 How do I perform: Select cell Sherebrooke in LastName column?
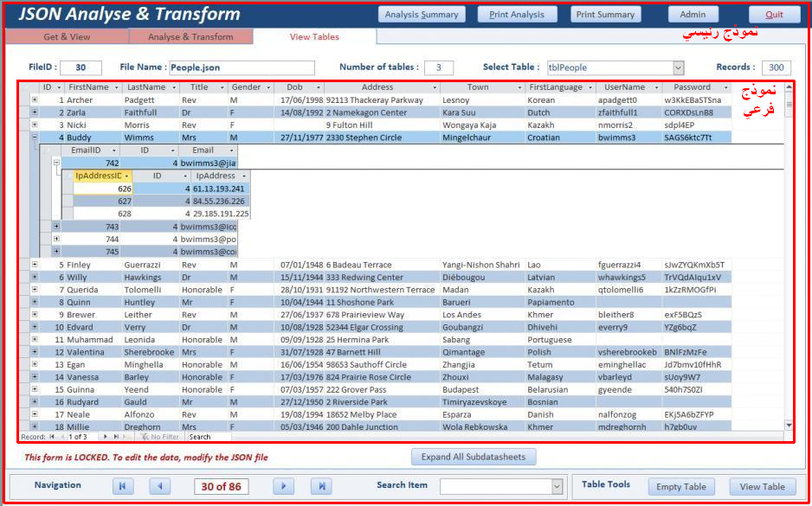pos(151,352)
